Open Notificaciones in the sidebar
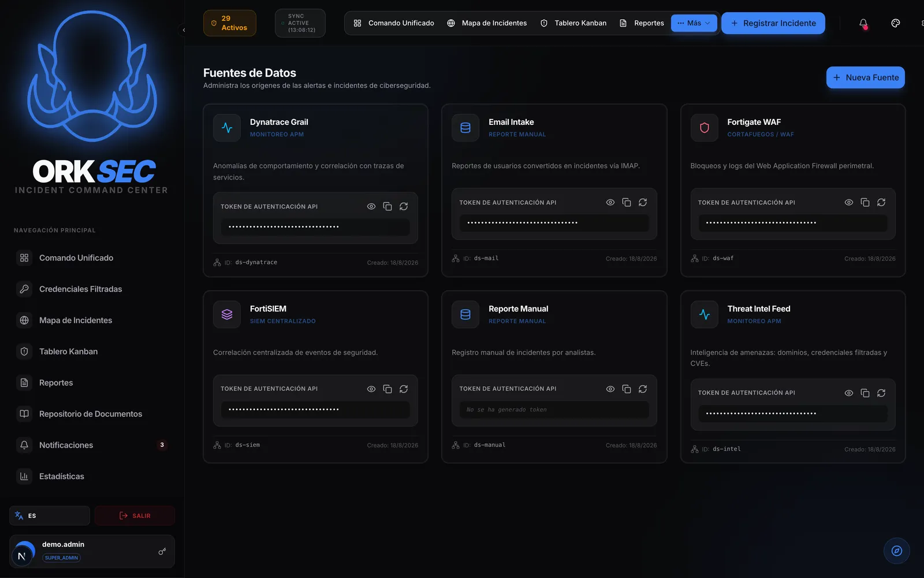The height and width of the screenshot is (578, 924). click(92, 445)
